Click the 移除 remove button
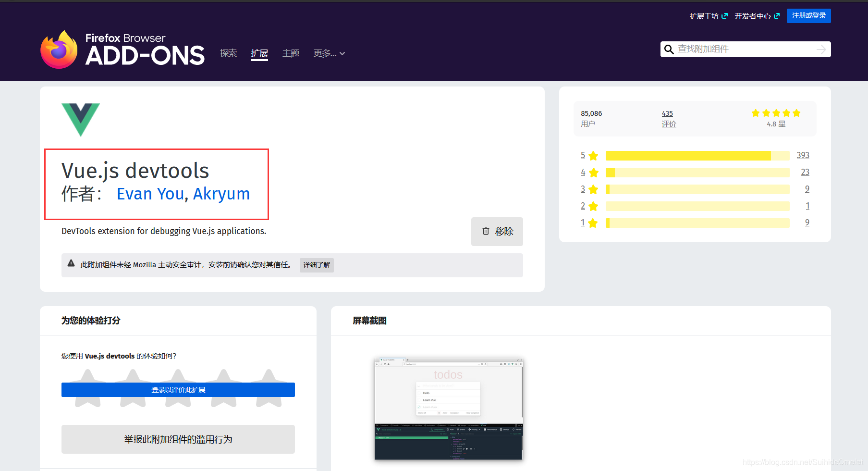The image size is (868, 471). 497,232
